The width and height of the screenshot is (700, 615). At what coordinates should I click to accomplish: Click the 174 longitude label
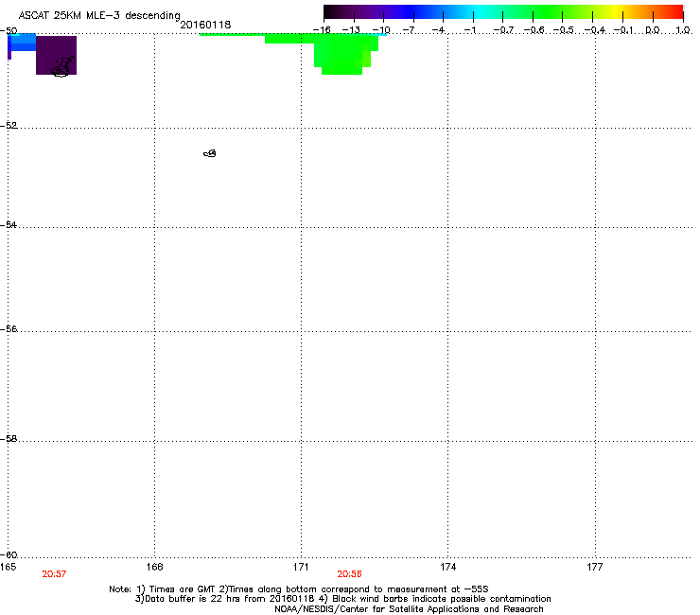click(x=447, y=567)
